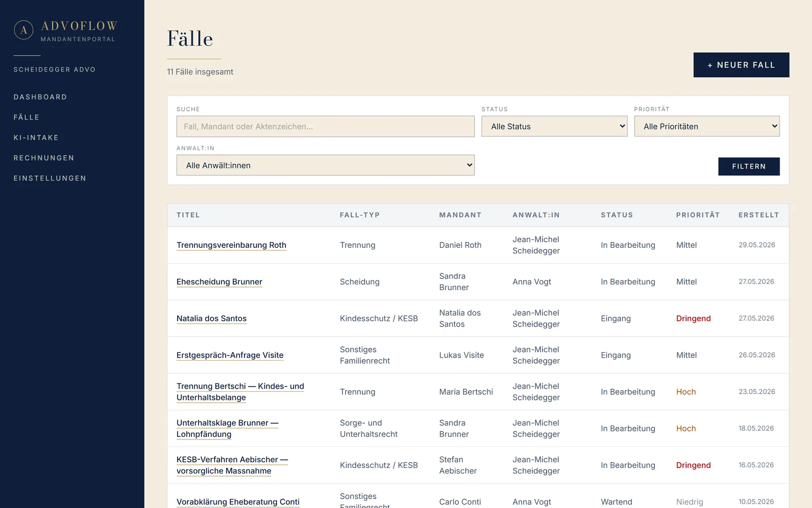The height and width of the screenshot is (508, 812).
Task: Click the Filtern button
Action: tap(749, 166)
